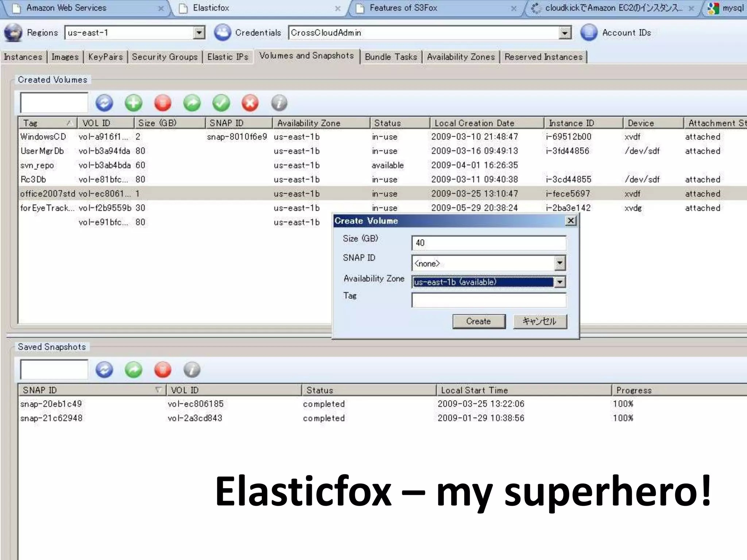Screen dimensions: 747x560
Task: Select the office2007std volume row
Action: pyautogui.click(x=383, y=194)
